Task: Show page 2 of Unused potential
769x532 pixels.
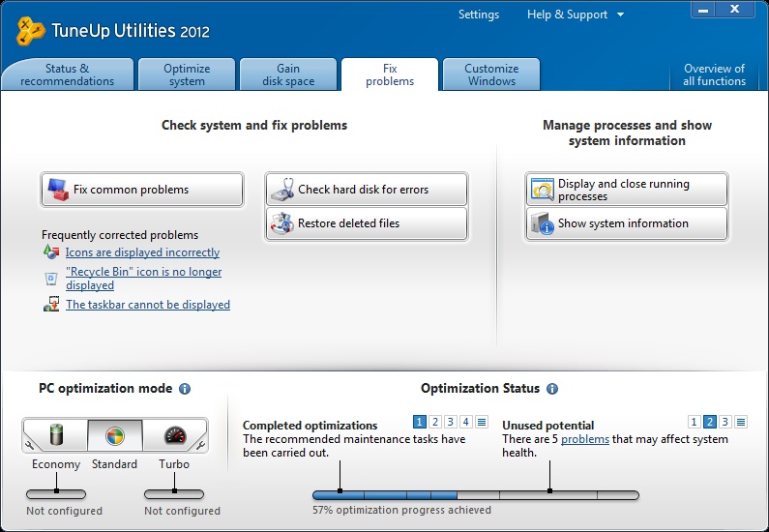Action: [x=710, y=422]
